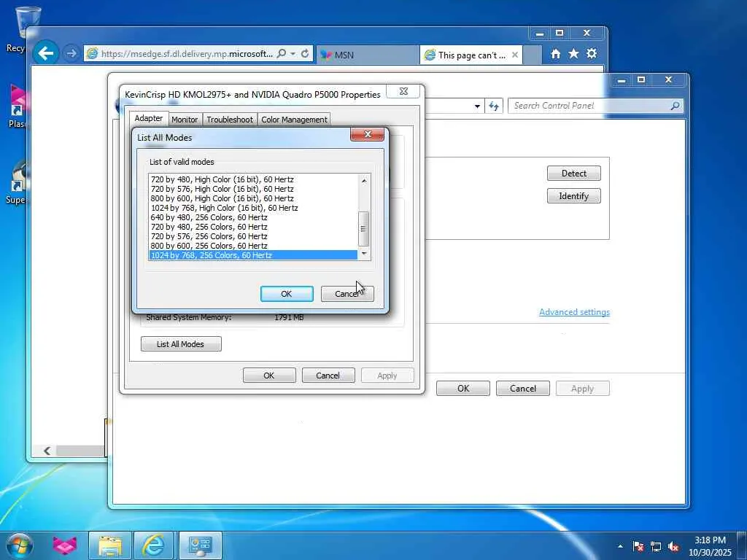
Task: Select '1024 by 768, 256 Colors, 60 Hertz'
Action: tap(253, 255)
